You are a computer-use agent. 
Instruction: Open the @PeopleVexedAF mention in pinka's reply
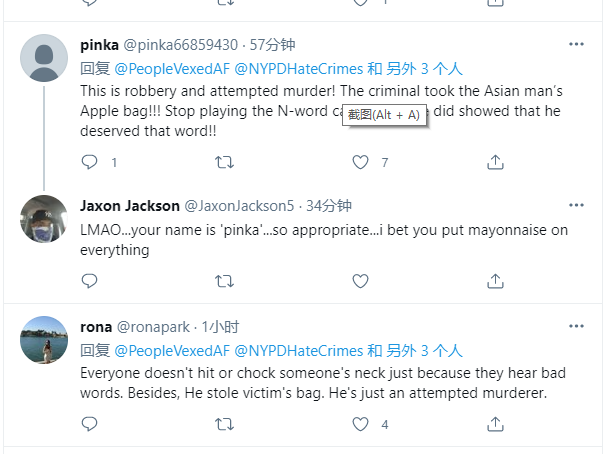click(x=171, y=69)
